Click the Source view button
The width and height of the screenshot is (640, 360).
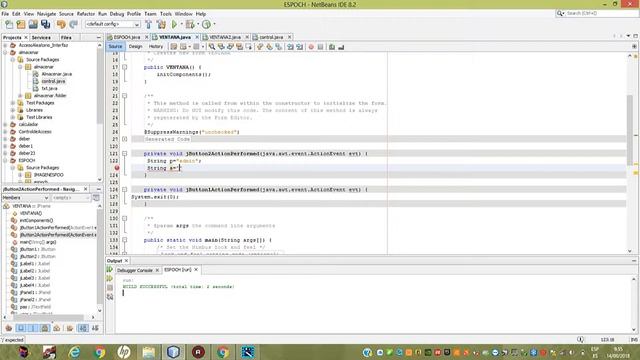pos(116,47)
